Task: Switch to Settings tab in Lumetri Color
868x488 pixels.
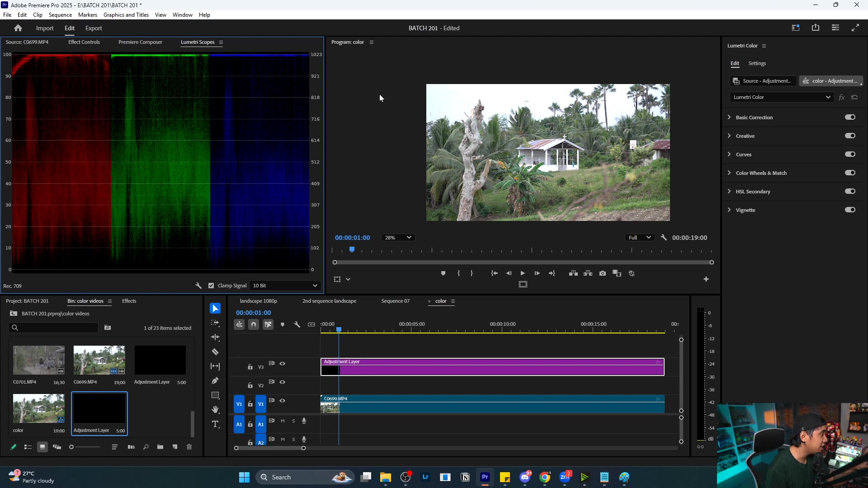Action: coord(757,63)
